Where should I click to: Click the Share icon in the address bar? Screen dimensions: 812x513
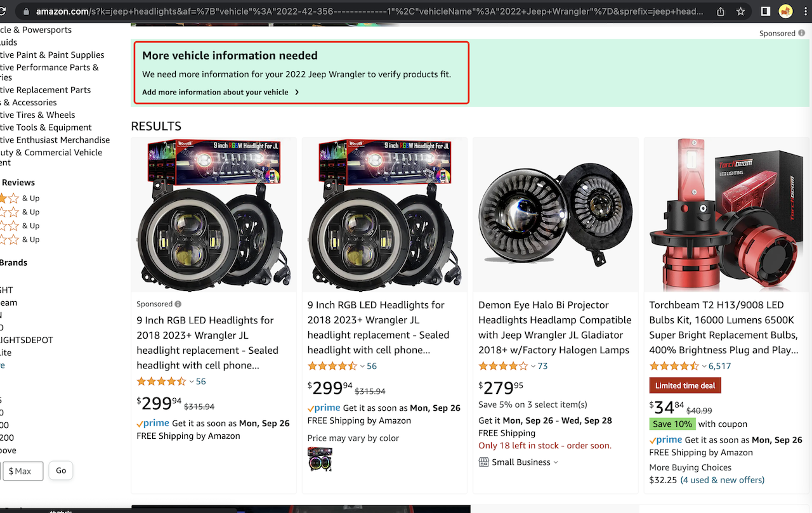[721, 11]
